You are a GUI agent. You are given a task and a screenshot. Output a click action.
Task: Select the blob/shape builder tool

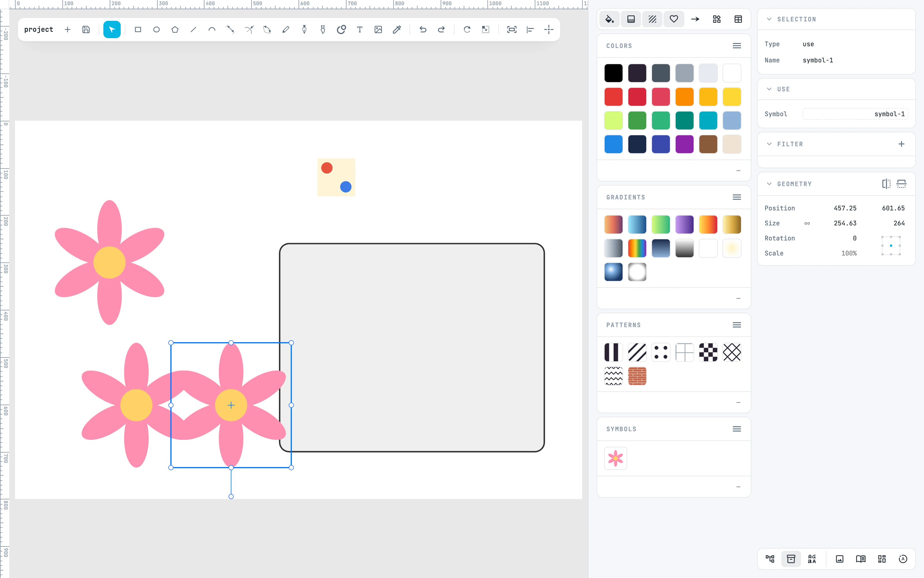pos(341,29)
